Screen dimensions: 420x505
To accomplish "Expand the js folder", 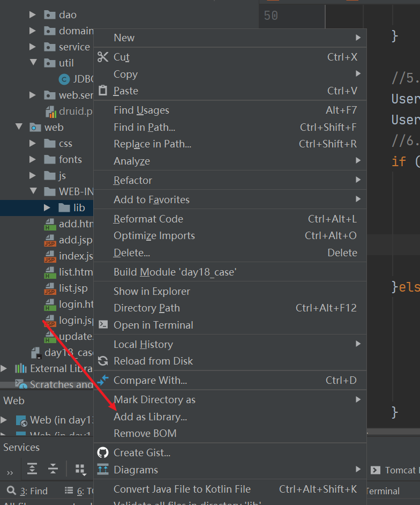I will click(33, 175).
